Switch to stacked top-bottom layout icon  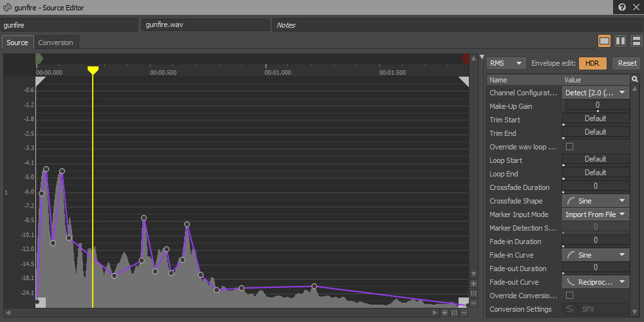coord(636,41)
